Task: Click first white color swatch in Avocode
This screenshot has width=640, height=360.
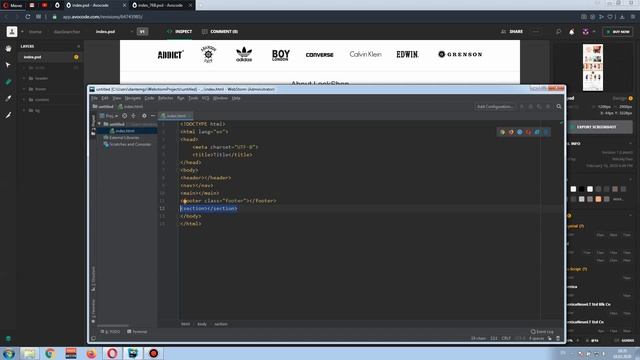Action: tap(573, 189)
